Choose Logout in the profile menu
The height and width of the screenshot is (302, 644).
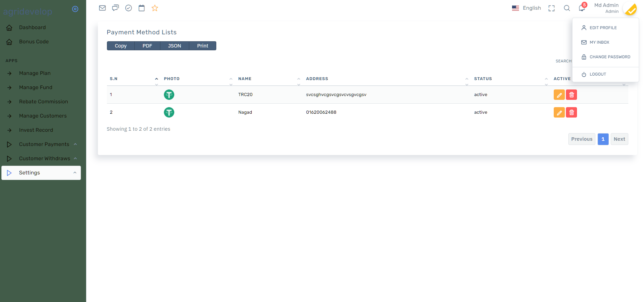point(597,74)
